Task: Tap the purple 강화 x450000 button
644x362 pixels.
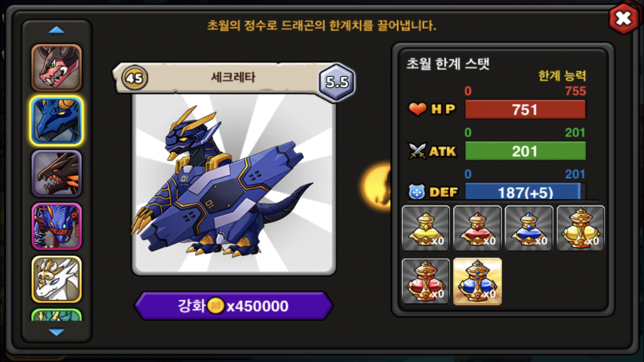Action: [x=234, y=306]
